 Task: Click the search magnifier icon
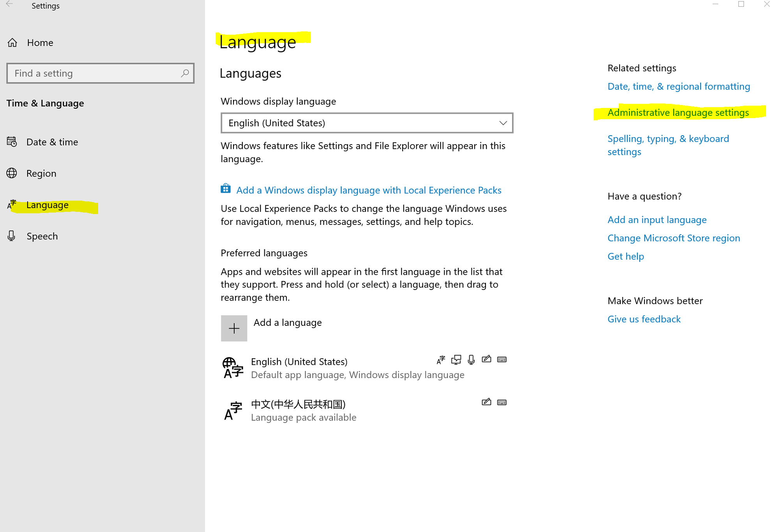pyautogui.click(x=185, y=73)
